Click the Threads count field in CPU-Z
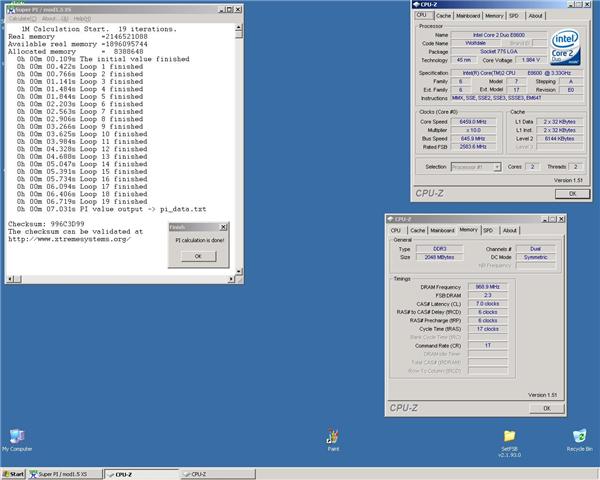The height and width of the screenshot is (480, 600). click(x=576, y=167)
